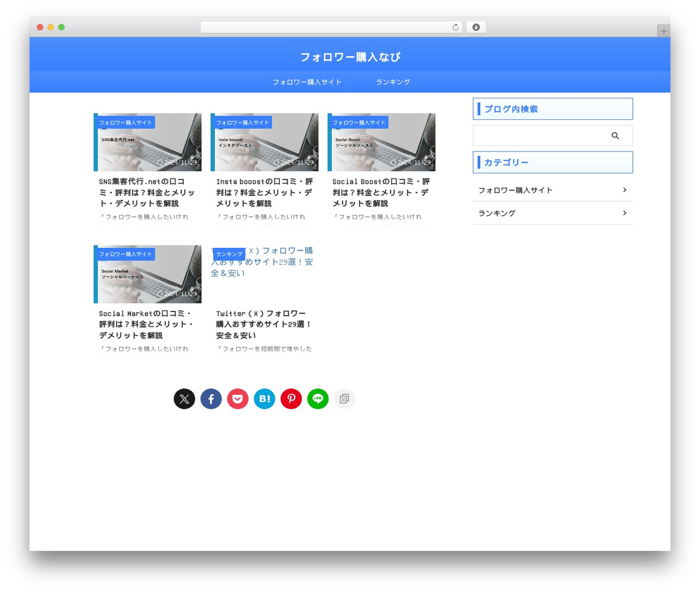Reload the page in the browser
The image size is (700, 593).
pyautogui.click(x=456, y=27)
